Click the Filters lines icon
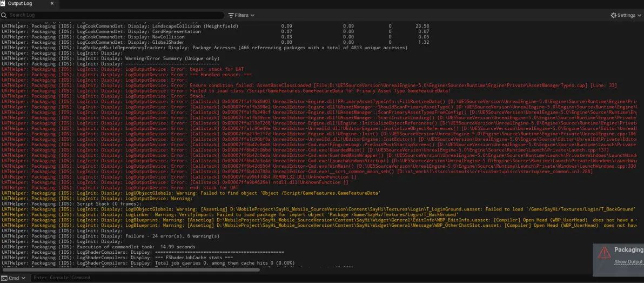This screenshot has width=644, height=283. point(231,15)
